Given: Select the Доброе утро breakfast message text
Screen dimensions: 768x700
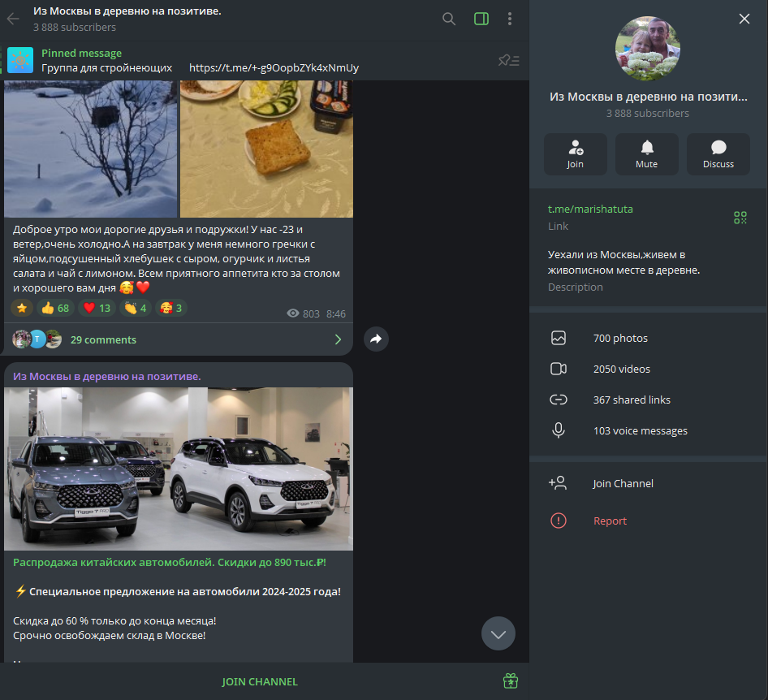Looking at the screenshot, I should [176, 258].
